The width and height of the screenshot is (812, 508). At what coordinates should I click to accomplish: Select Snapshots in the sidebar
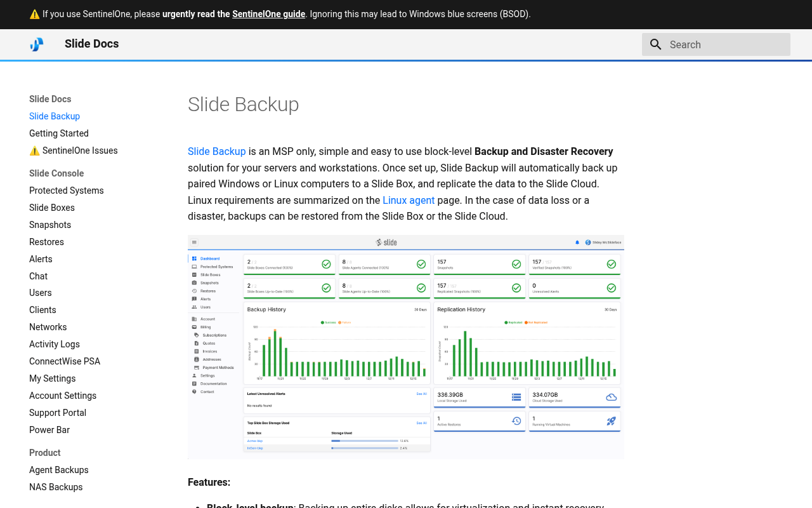(50, 225)
